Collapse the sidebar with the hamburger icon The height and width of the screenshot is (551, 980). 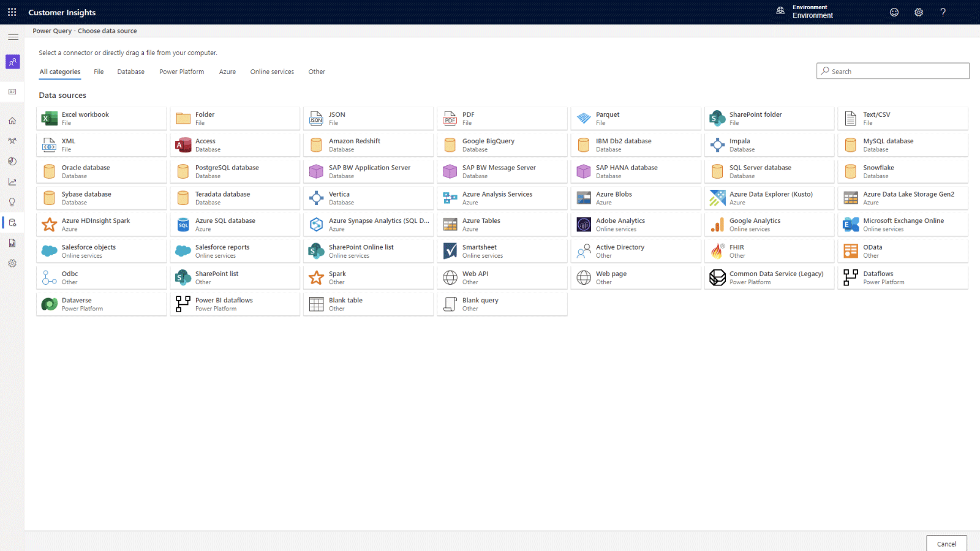[13, 37]
